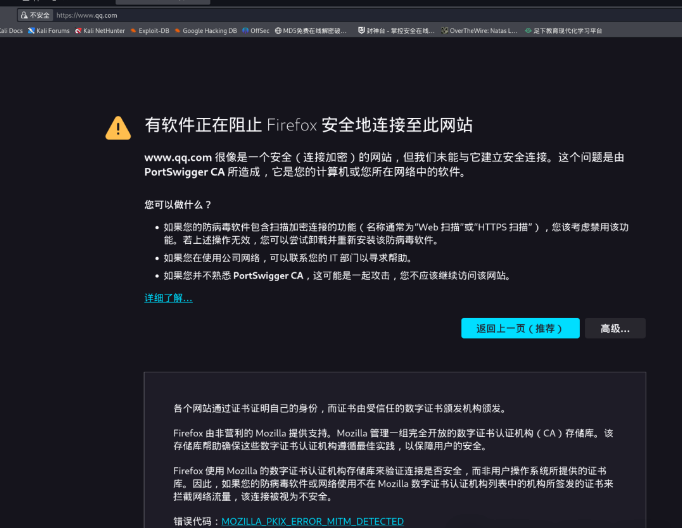This screenshot has width=682, height=528.
Task: Click the paragraph starting Firefox 使用 Mozilla 的数字证书
Action: pyautogui.click(x=393, y=484)
